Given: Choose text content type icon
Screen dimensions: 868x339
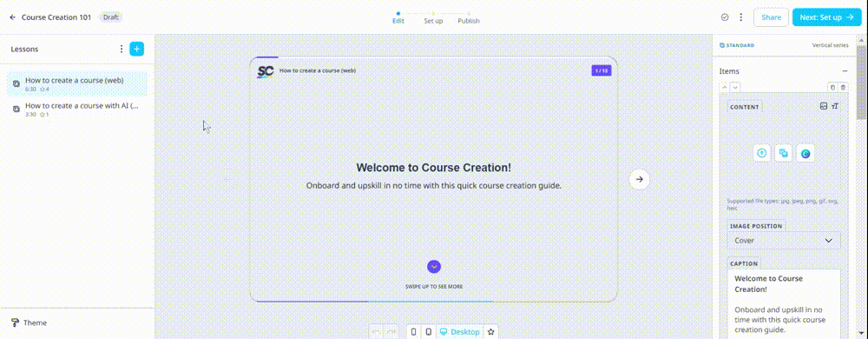Looking at the screenshot, I should pos(835,106).
